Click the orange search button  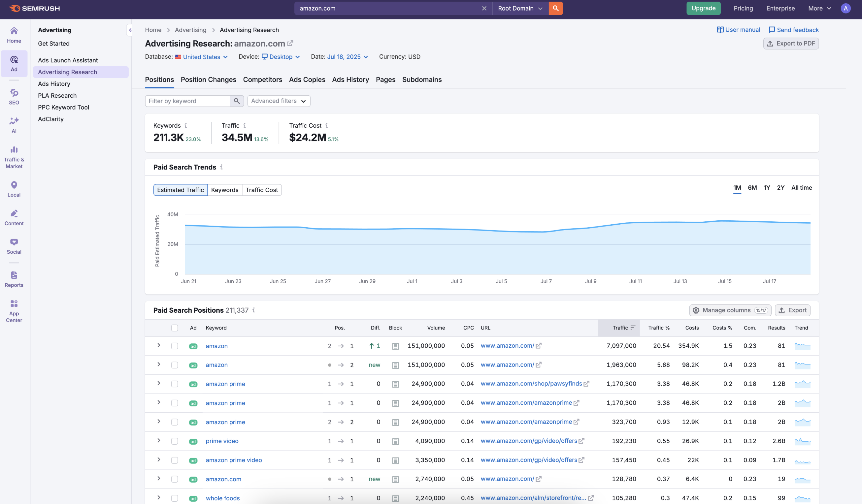555,8
